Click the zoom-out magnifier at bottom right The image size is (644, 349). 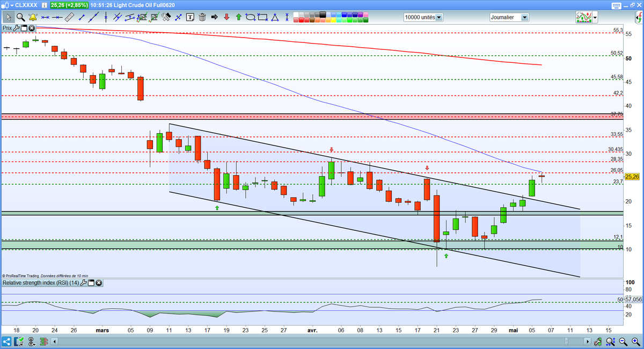[x=623, y=341]
